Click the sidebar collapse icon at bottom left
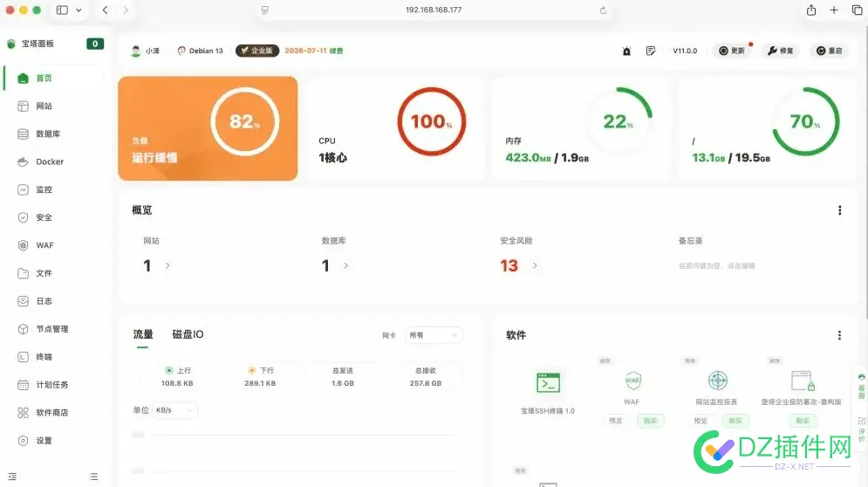Viewport: 868px width, 487px height. [12, 477]
